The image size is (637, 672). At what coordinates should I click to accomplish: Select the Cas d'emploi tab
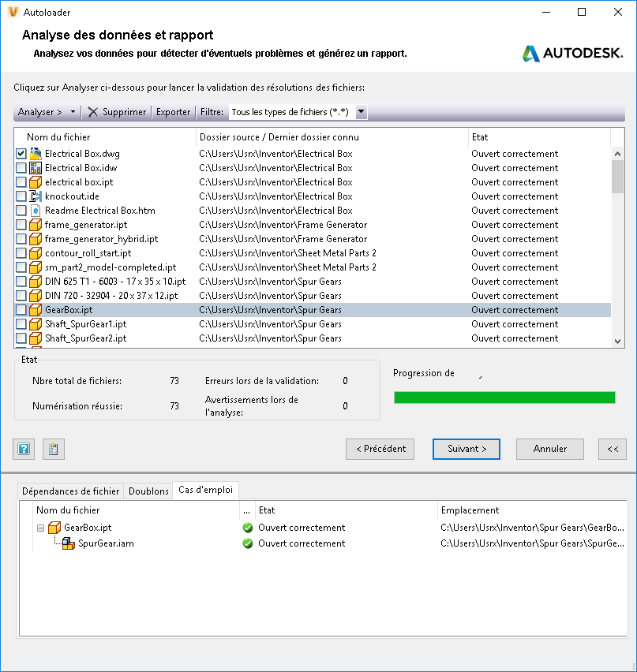(x=206, y=490)
